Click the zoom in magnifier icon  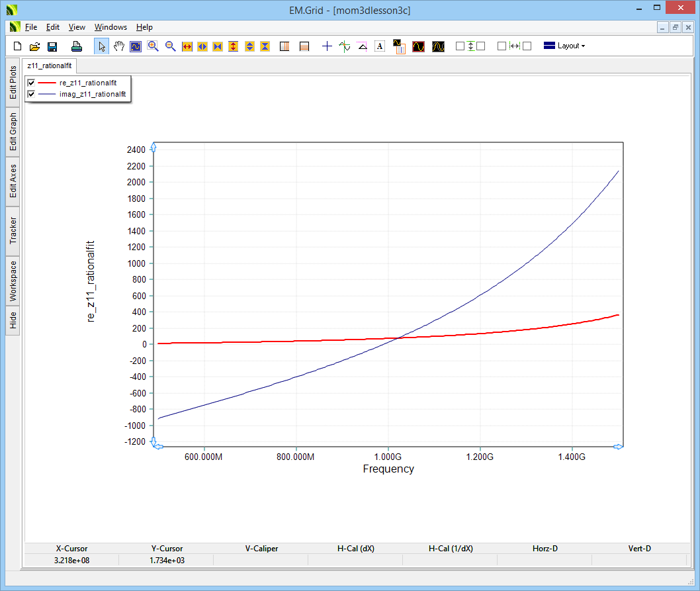click(153, 46)
